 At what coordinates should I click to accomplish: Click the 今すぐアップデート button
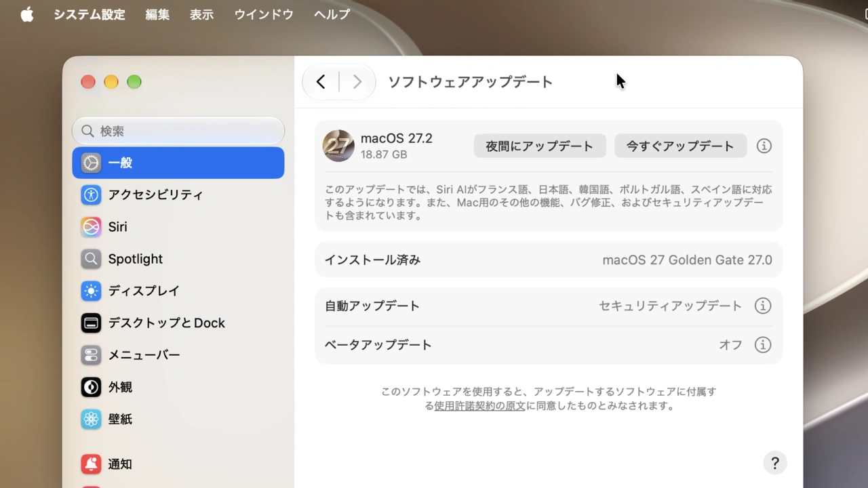pyautogui.click(x=680, y=146)
